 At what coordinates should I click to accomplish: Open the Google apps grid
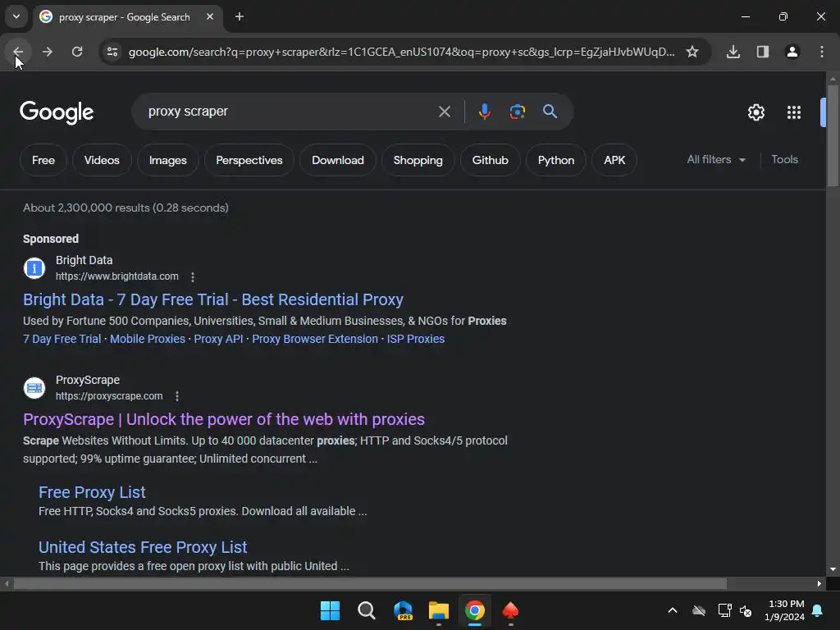point(793,112)
